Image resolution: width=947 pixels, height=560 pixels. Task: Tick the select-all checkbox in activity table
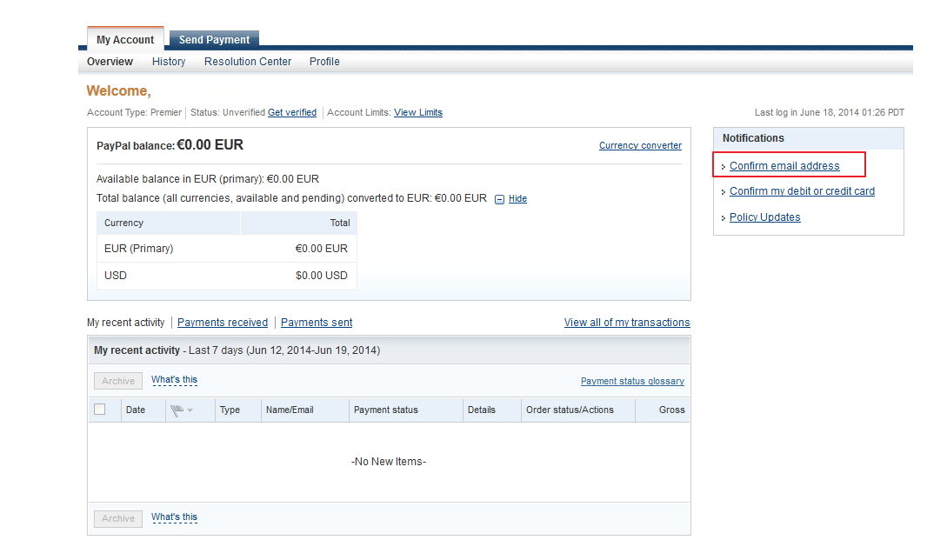100,410
